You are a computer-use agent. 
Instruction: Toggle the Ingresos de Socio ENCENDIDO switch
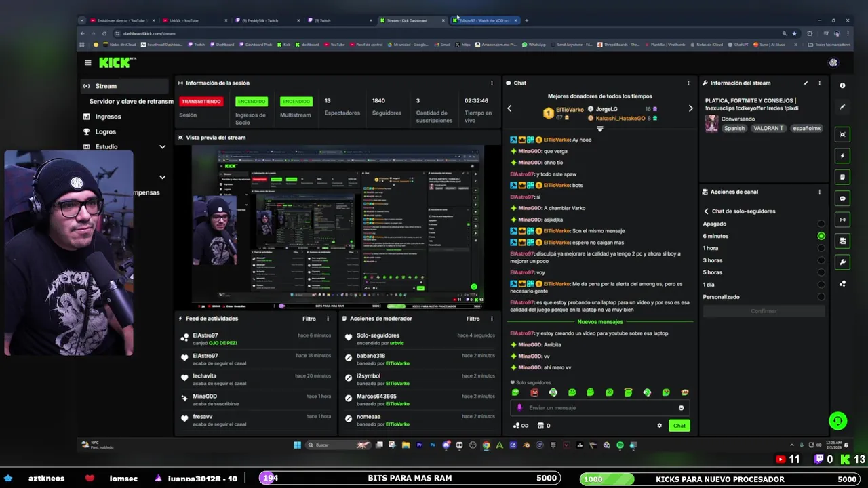251,101
